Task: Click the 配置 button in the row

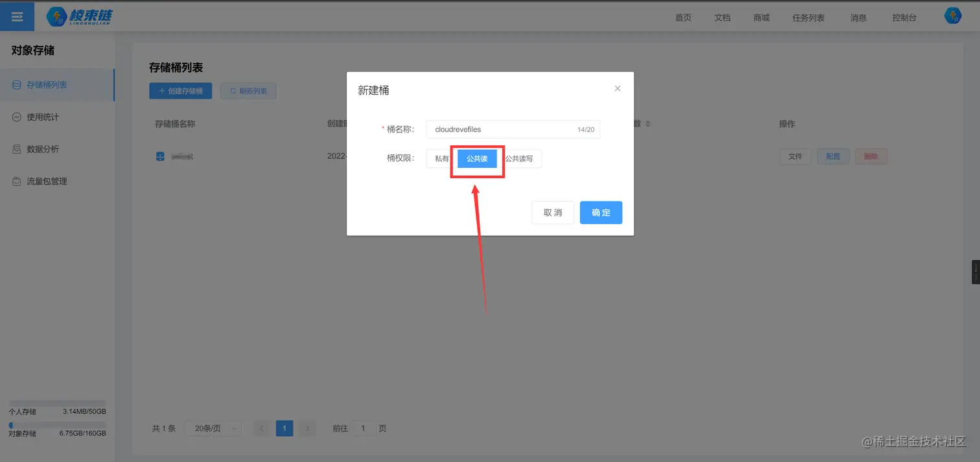Action: coord(833,156)
